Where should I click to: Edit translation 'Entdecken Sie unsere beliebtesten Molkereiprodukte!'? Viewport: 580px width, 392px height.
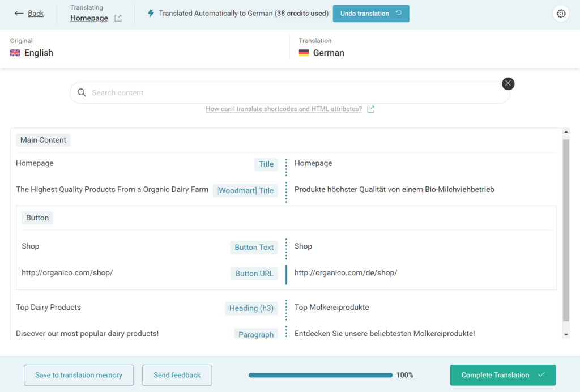(x=385, y=334)
